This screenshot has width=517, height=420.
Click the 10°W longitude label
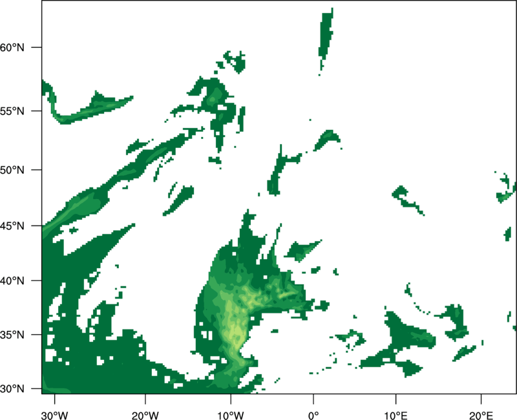coord(231,415)
